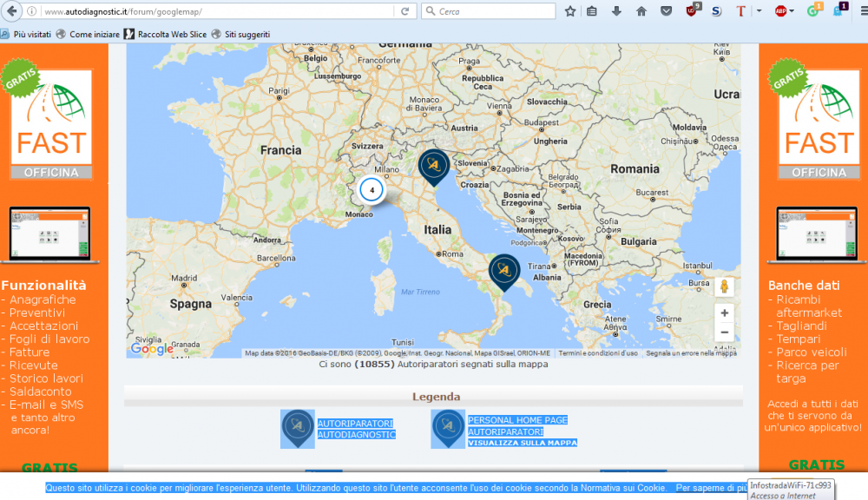Click the uBlock Origin shield icon
Image resolution: width=868 pixels, height=500 pixels.
[x=692, y=11]
